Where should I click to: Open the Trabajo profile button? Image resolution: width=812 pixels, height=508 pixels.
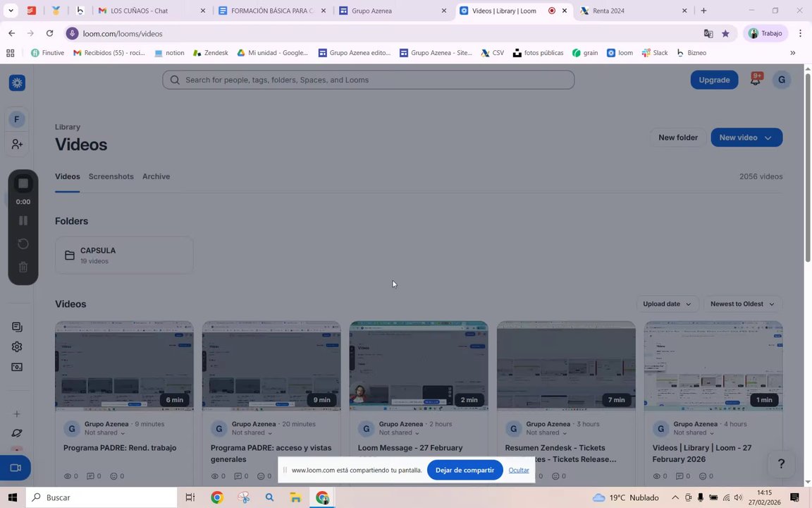pyautogui.click(x=765, y=33)
